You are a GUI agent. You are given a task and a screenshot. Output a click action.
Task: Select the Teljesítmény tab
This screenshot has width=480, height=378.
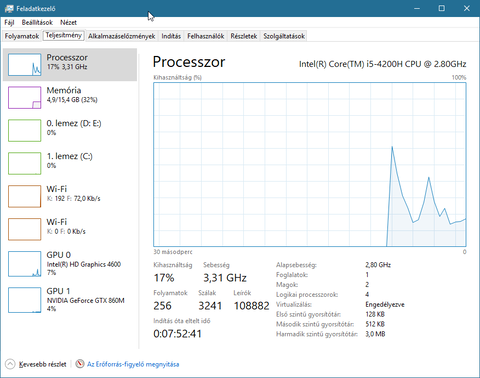pos(64,35)
